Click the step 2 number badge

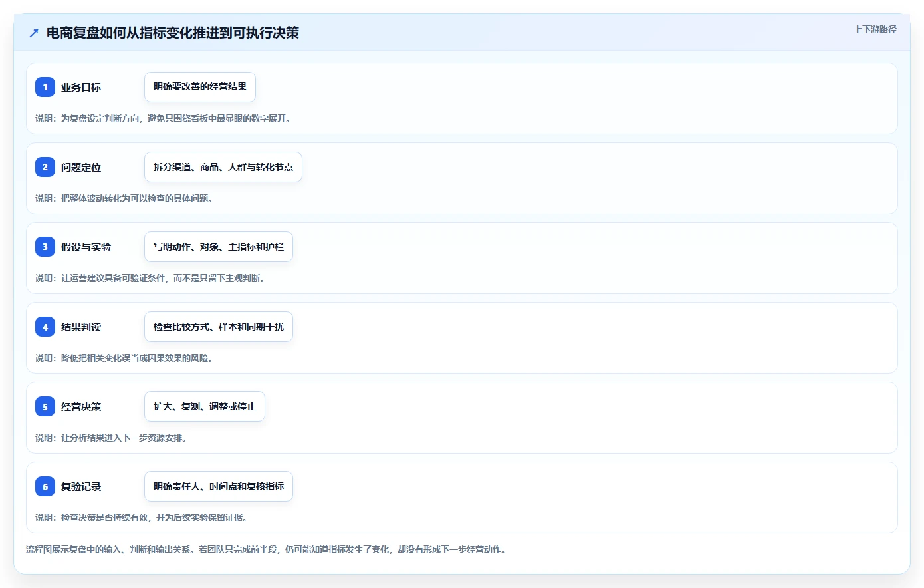coord(45,167)
